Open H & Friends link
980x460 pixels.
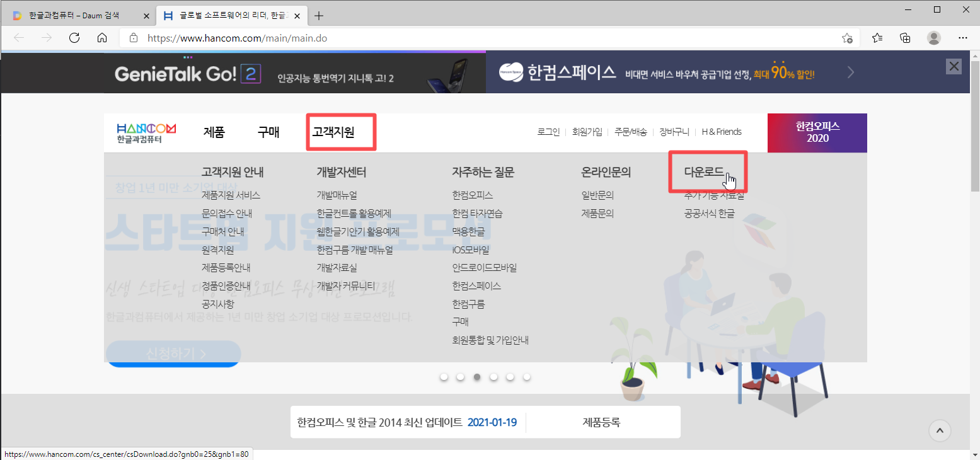coord(722,132)
